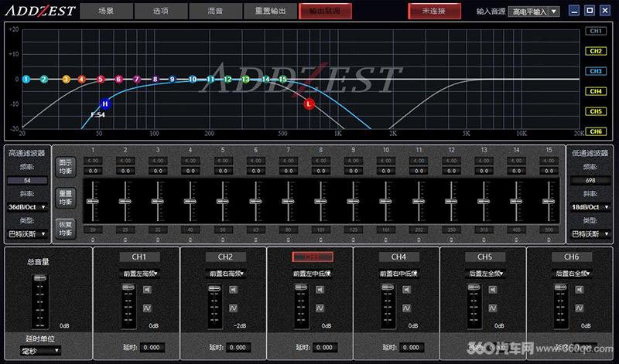Open the input source dropdown 高电平输入
619x364 pixels.
pos(534,12)
